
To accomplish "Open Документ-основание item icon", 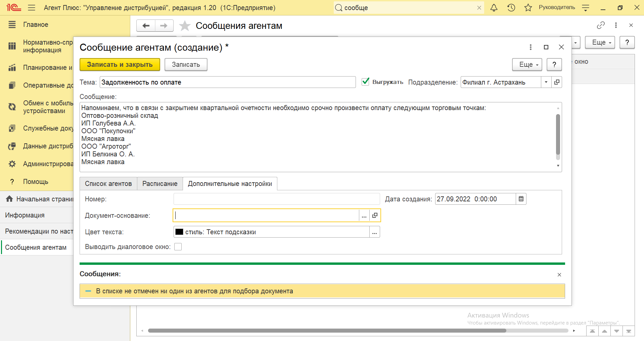I will [375, 215].
